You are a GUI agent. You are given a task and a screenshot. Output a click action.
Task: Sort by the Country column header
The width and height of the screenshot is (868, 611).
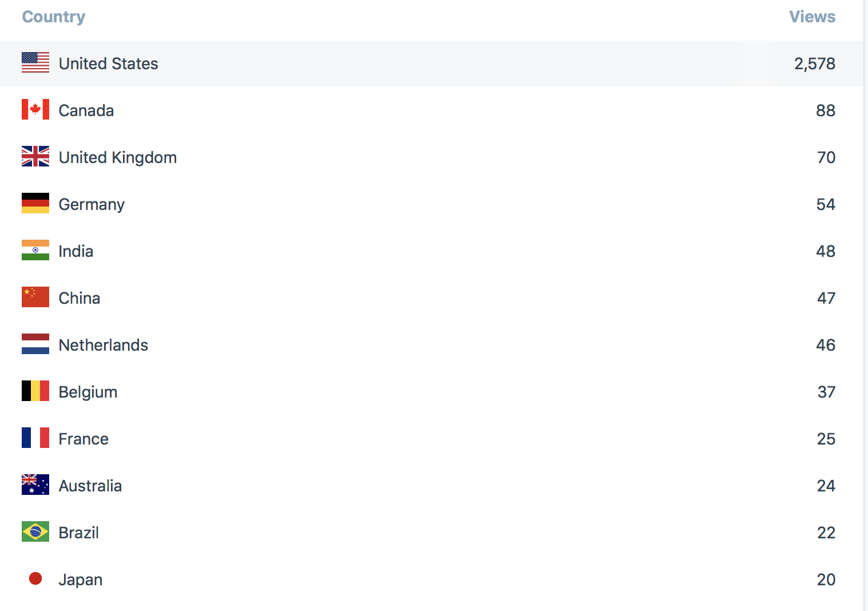[x=54, y=17]
